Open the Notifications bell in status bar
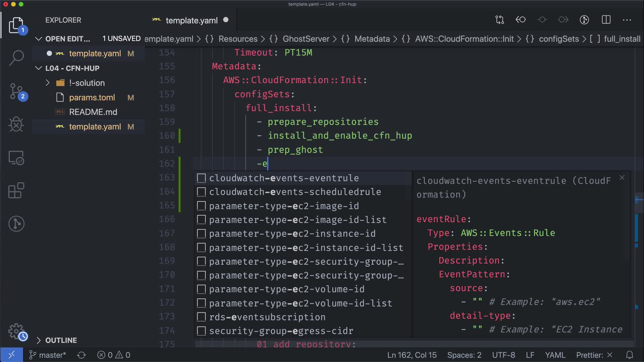Screen dimensions: 644x362 (630, 355)
